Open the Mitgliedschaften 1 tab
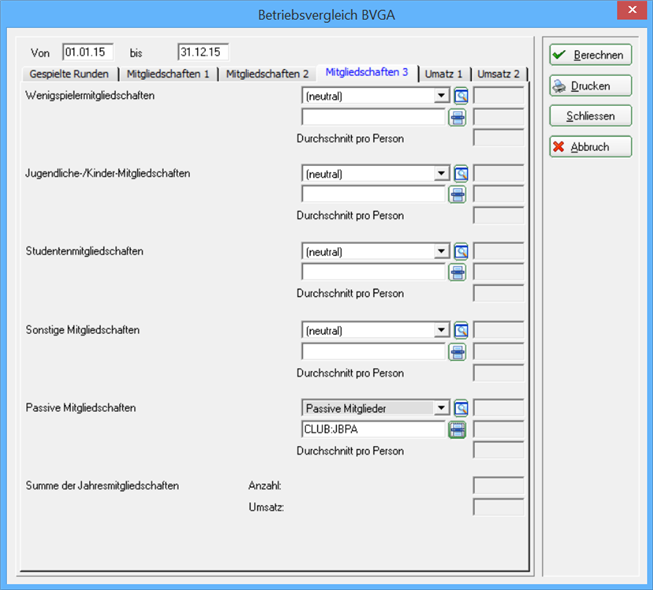Viewport: 653px width, 590px height. pos(168,74)
